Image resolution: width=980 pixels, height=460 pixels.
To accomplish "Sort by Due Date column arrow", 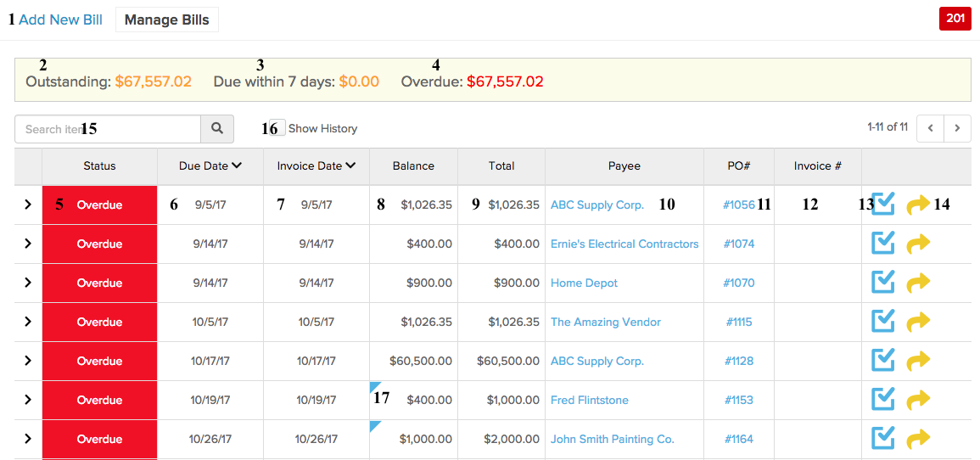I will coord(236,165).
